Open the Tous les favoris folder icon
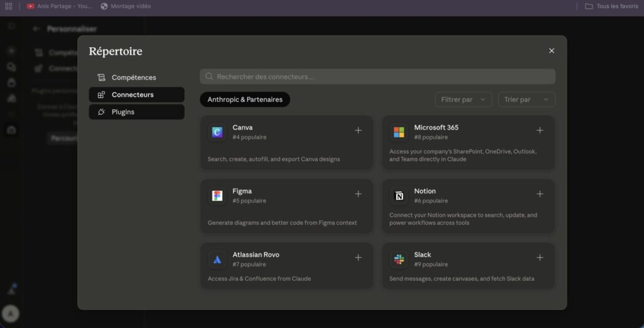The height and width of the screenshot is (328, 644). pyautogui.click(x=589, y=6)
